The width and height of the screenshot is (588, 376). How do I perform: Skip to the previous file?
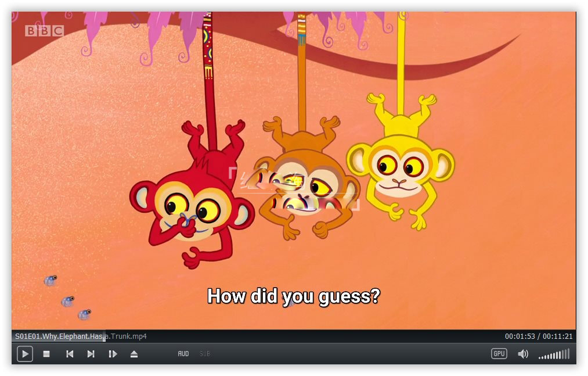(x=70, y=354)
